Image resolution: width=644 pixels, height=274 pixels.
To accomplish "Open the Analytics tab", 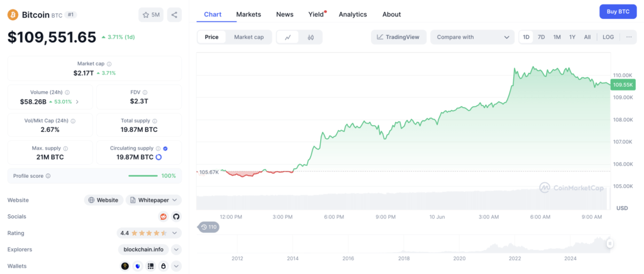I will pos(353,14).
